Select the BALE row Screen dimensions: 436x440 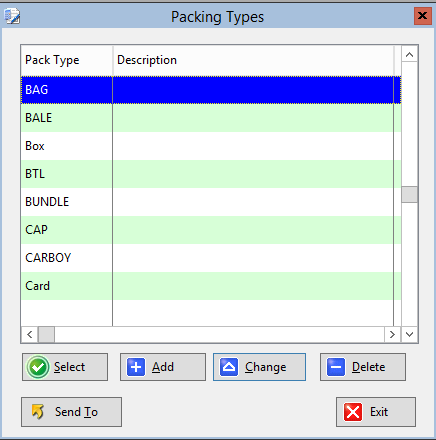coord(211,118)
